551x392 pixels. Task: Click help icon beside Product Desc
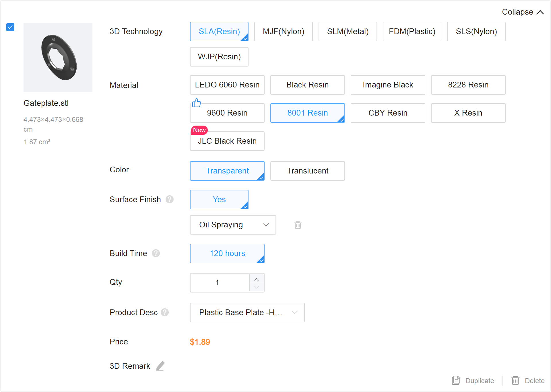coord(165,312)
